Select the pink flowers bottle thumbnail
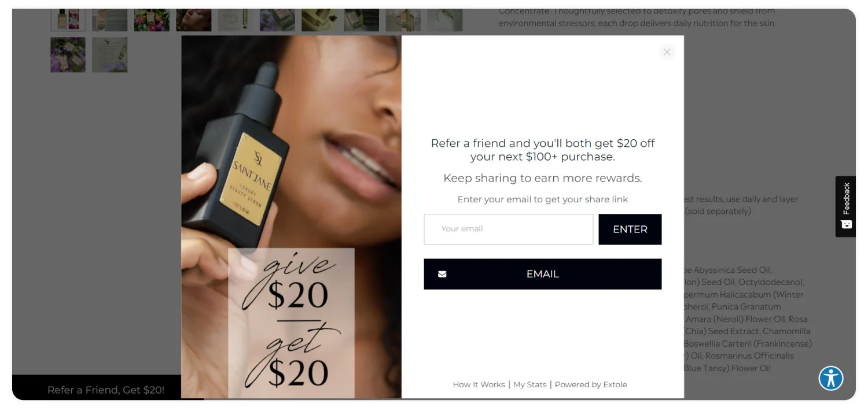 coord(152,20)
